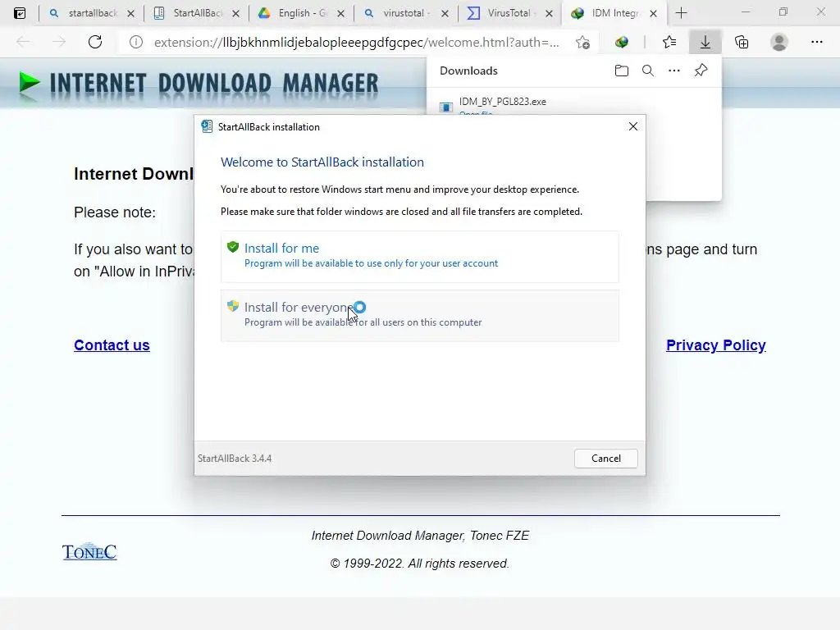Click the UAC shield Install for everyone icon
Image resolution: width=840 pixels, height=630 pixels.
232,306
